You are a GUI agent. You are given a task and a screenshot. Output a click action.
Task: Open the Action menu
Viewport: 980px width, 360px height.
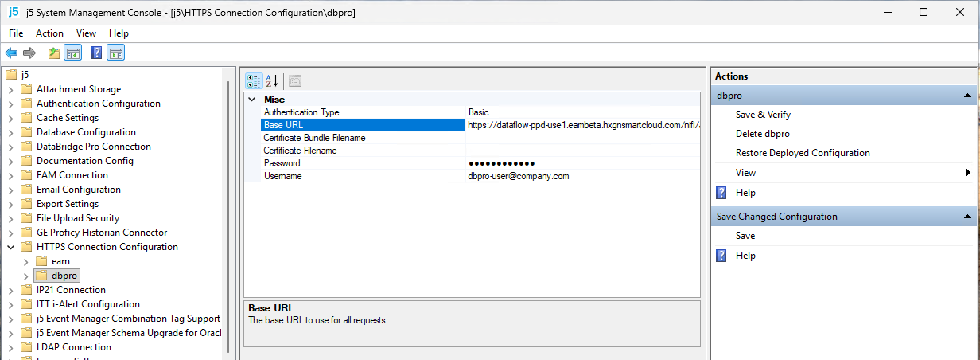(49, 33)
